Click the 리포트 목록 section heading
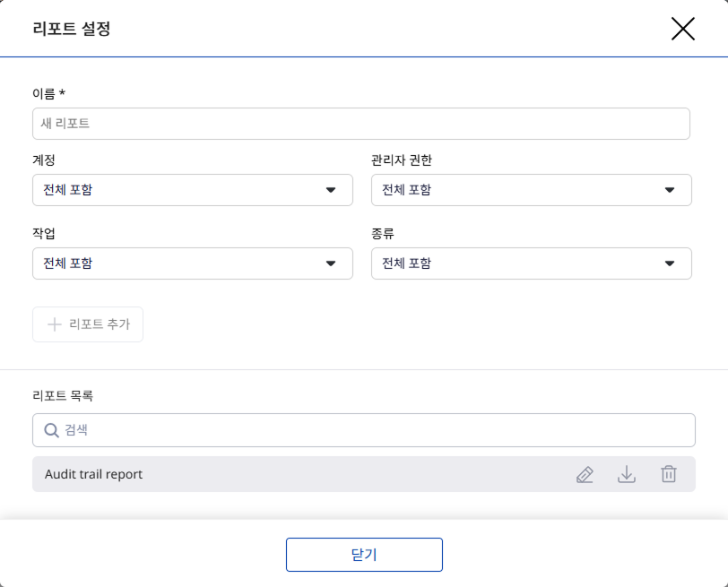This screenshot has height=587, width=728. 63,395
